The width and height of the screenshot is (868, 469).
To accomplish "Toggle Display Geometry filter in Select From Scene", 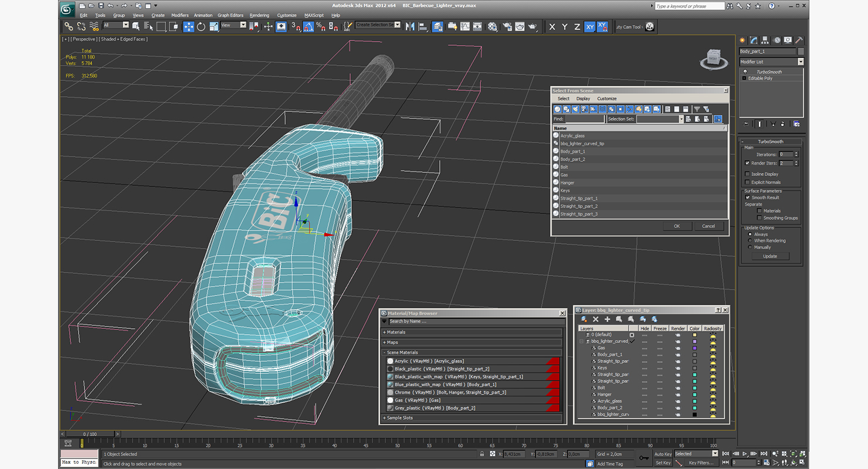I will tap(558, 109).
